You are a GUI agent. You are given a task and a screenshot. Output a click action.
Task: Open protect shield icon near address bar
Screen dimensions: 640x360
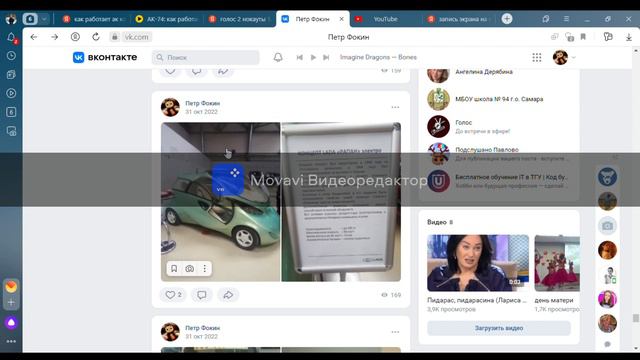click(x=75, y=37)
